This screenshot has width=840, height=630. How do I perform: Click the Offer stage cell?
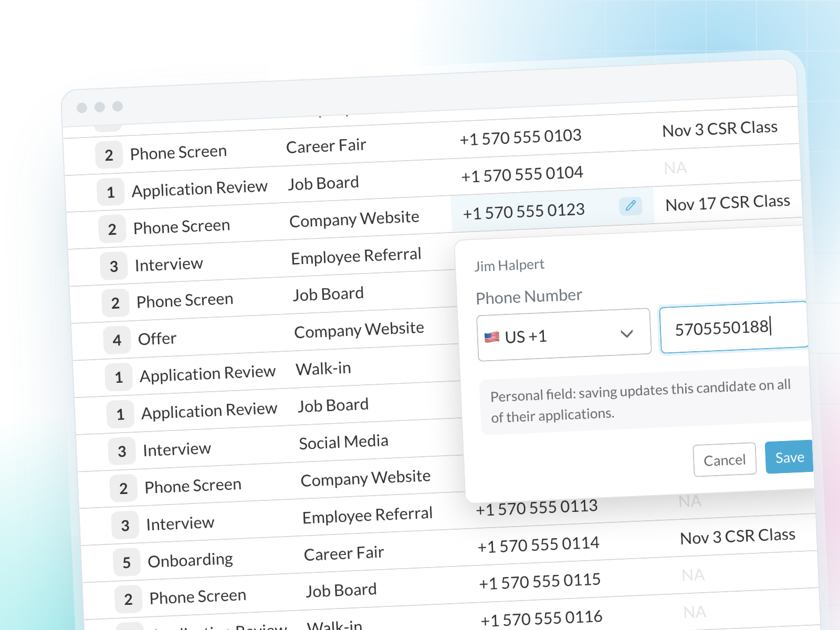click(157, 339)
